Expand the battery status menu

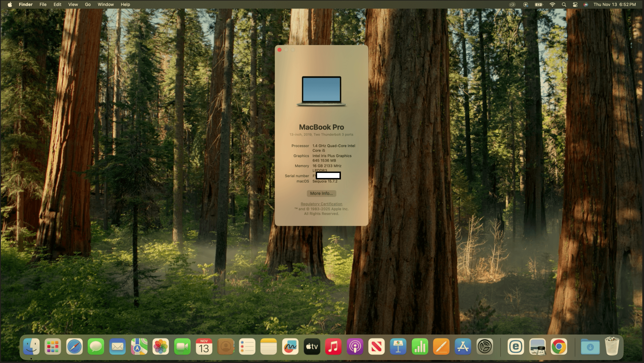[x=538, y=4]
